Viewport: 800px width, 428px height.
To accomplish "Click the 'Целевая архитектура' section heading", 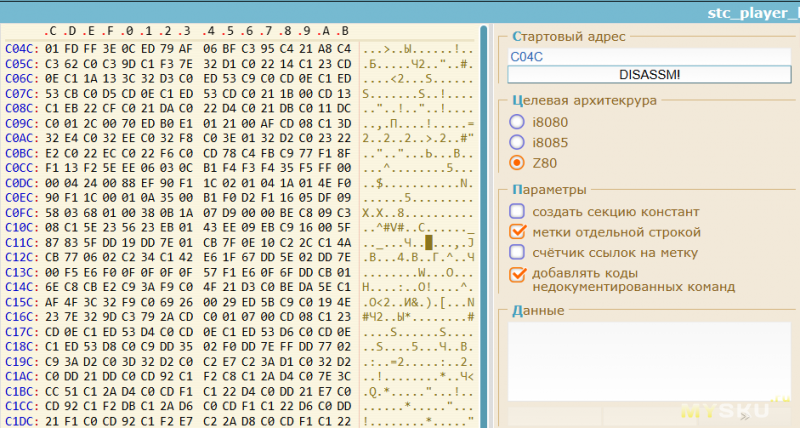I will click(570, 101).
